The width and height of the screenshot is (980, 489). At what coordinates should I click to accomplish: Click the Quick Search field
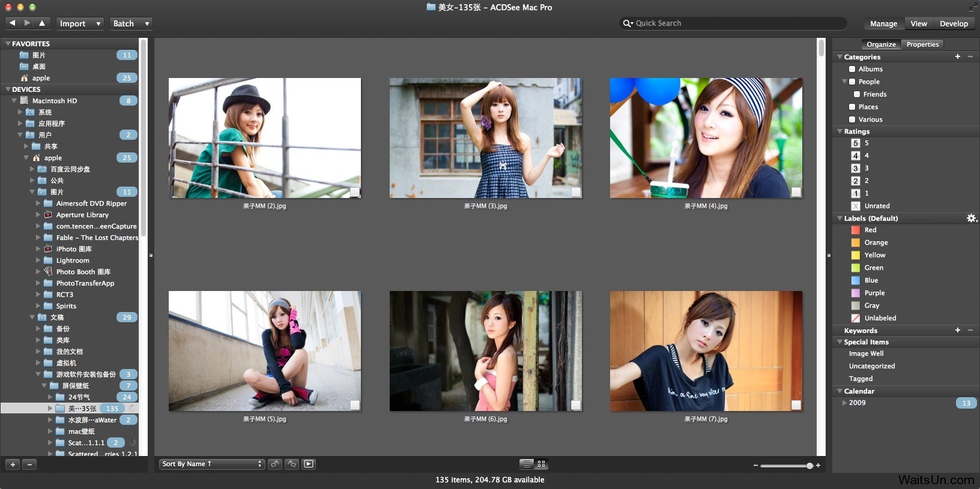(733, 23)
